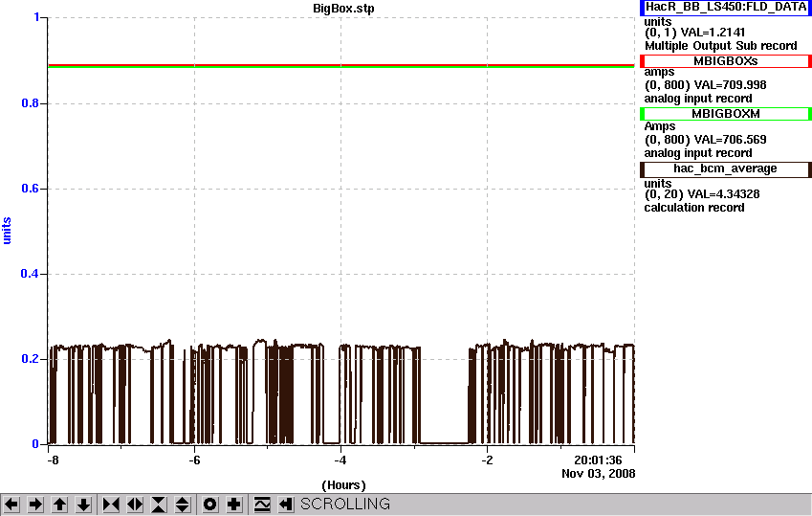Click the -2 x-axis tick label
Image resolution: width=812 pixels, height=516 pixels.
coord(487,460)
